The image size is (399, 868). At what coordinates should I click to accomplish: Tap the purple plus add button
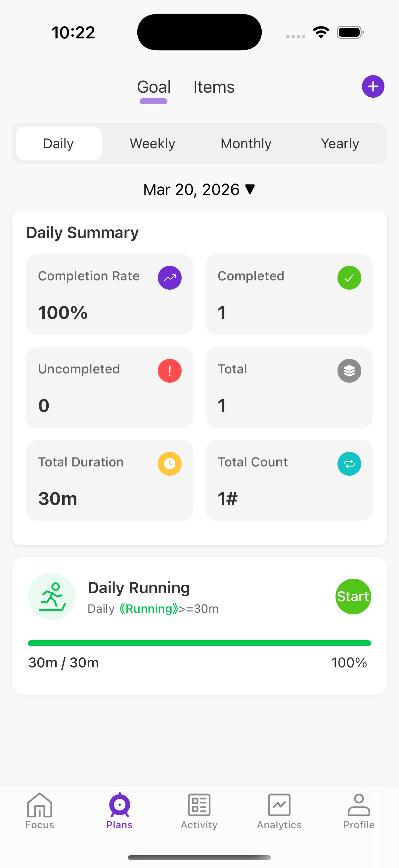coord(373,87)
